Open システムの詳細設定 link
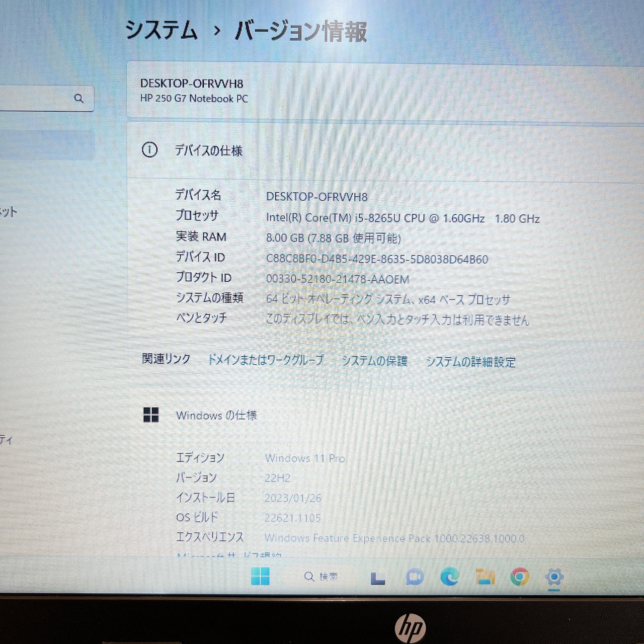 [471, 362]
